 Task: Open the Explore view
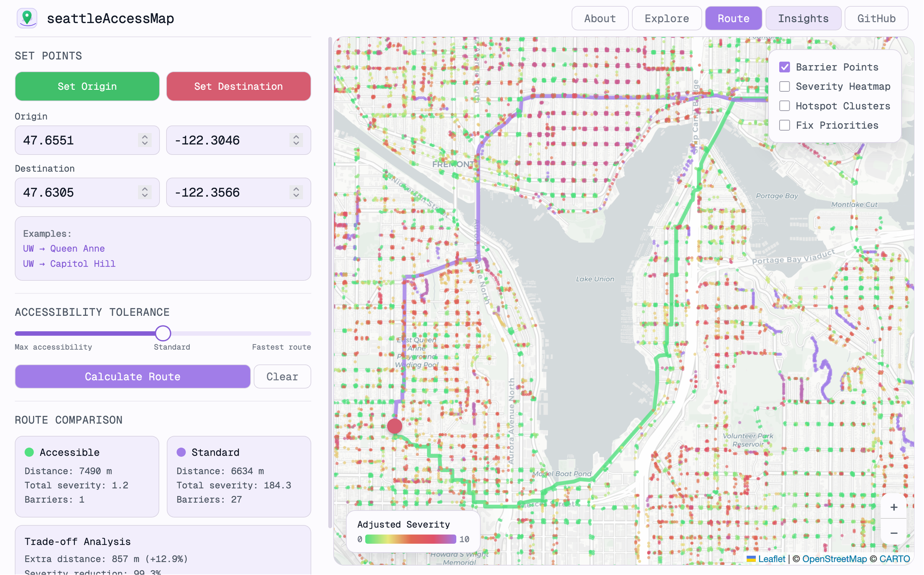pos(666,18)
